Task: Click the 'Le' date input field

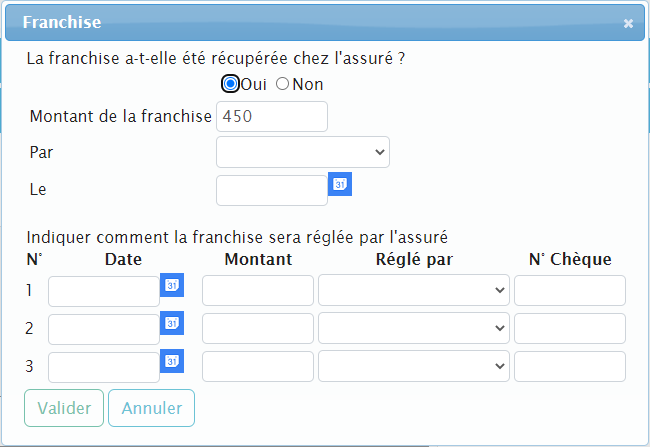Action: point(272,190)
